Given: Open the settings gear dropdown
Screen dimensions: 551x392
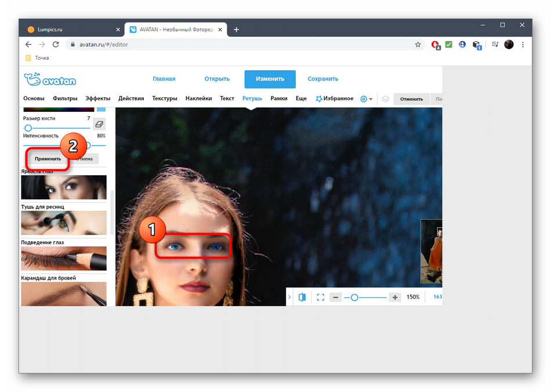Looking at the screenshot, I should tap(365, 99).
